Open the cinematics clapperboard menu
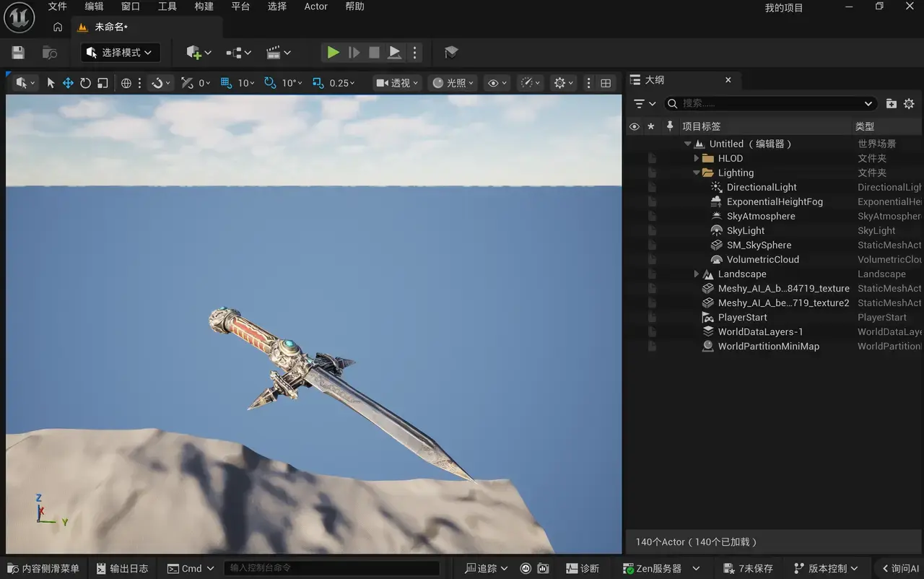The height and width of the screenshot is (579, 924). point(279,52)
